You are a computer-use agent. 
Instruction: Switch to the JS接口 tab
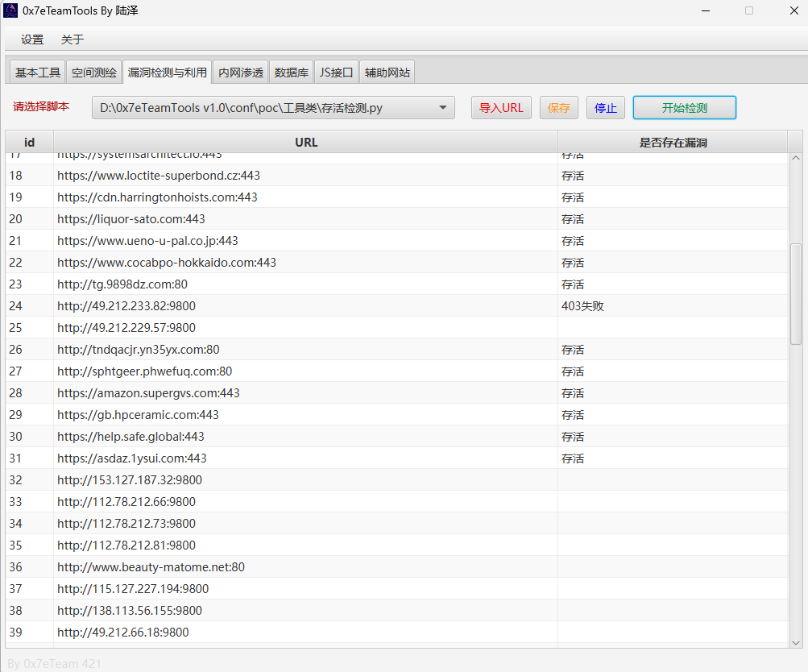336,73
